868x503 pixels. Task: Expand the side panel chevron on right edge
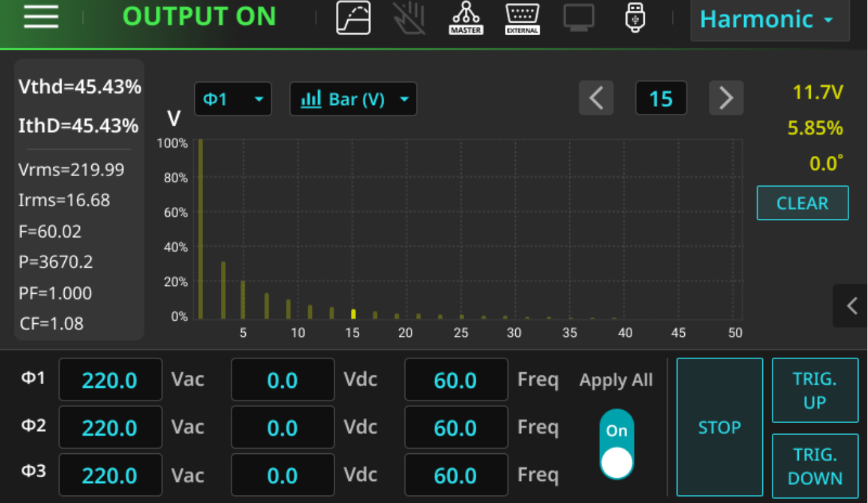(852, 306)
